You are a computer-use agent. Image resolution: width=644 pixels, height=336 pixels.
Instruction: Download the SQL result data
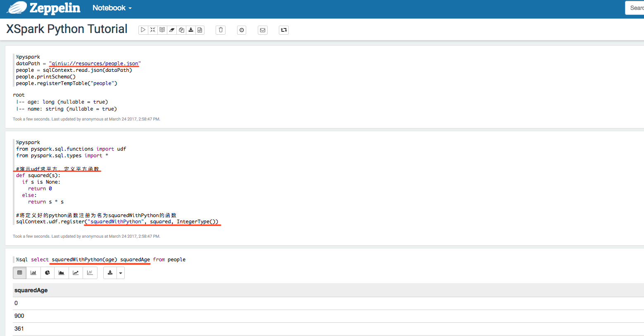(x=110, y=273)
